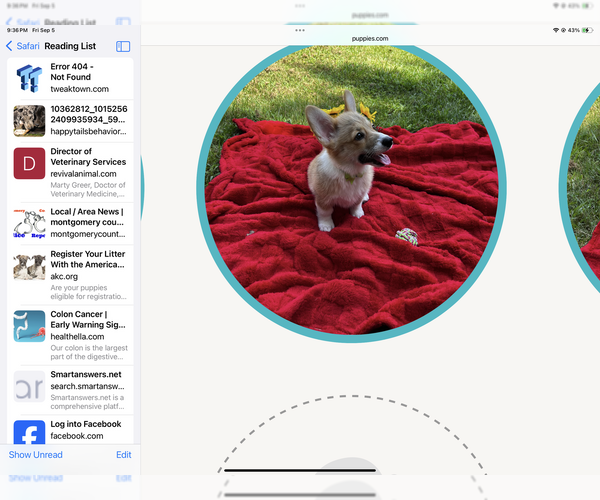Image resolution: width=600 pixels, height=500 pixels.
Task: Go back to Safari sidebar menu
Action: click(23, 46)
